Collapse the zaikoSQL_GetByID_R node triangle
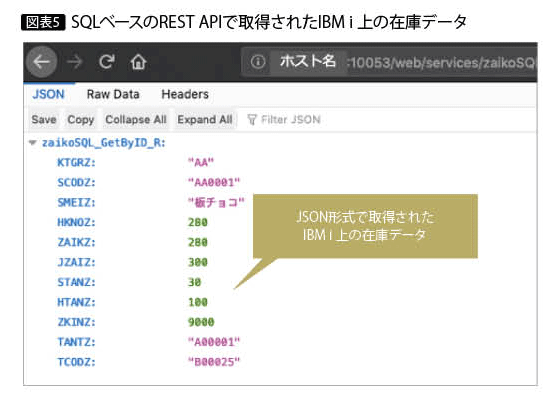557x399 pixels. pos(33,143)
